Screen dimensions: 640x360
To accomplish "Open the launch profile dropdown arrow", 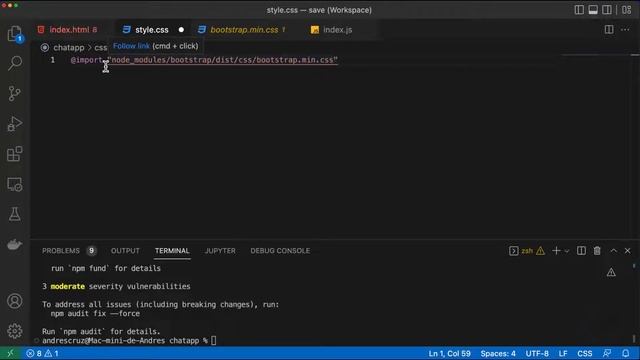I will 567,251.
